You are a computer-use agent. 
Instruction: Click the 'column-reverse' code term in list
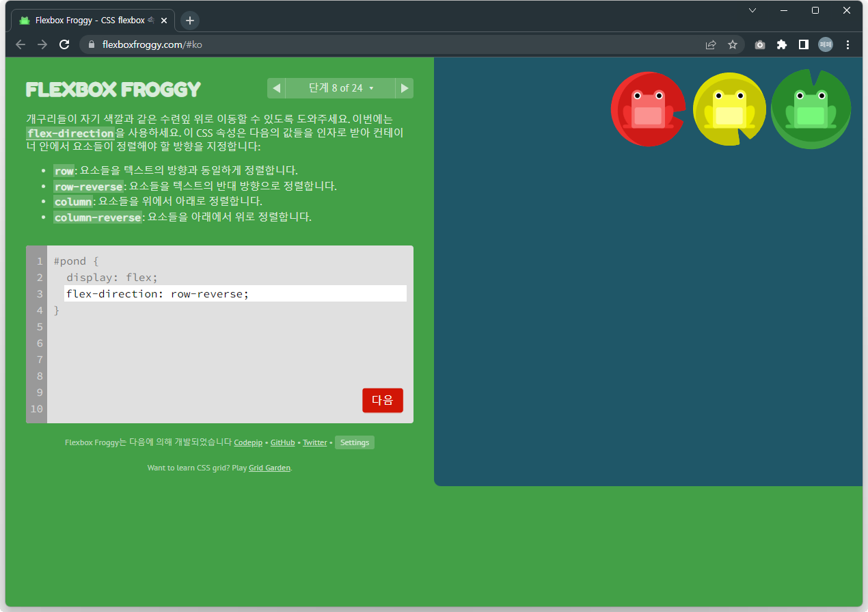pyautogui.click(x=98, y=217)
